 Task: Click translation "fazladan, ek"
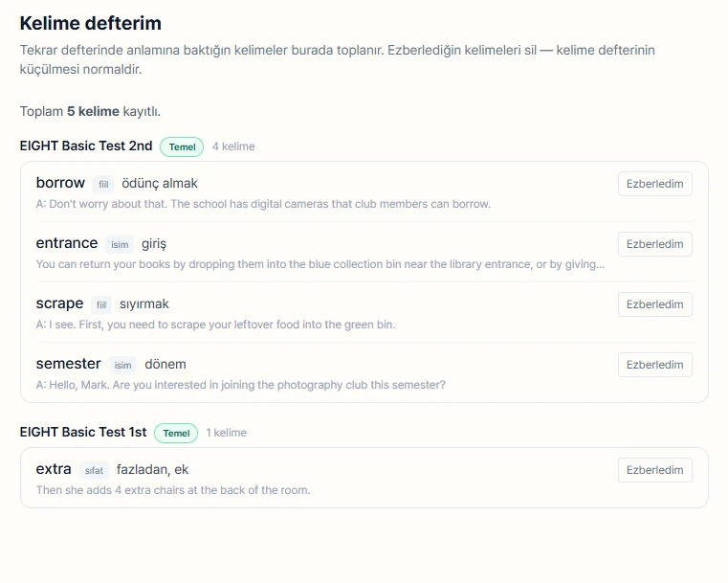click(152, 470)
